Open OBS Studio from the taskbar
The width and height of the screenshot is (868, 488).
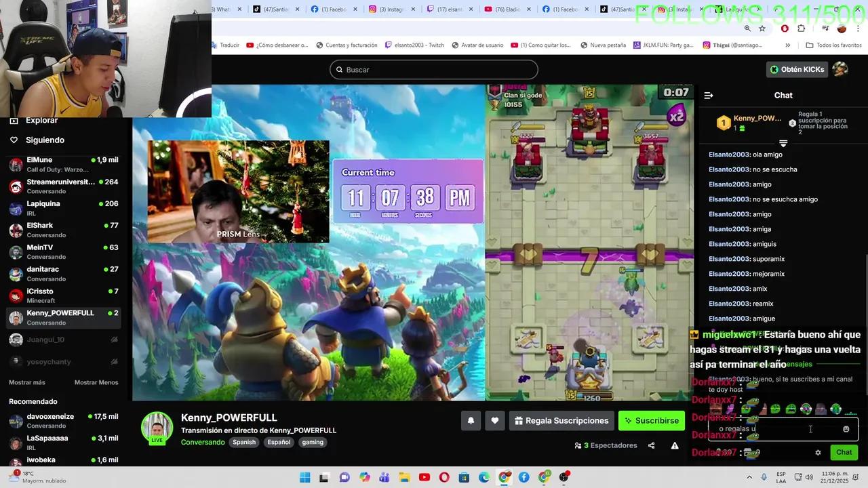coord(564,477)
